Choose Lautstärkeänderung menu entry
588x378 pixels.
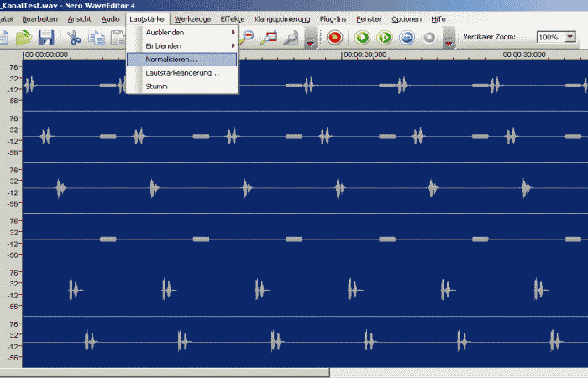tap(181, 73)
